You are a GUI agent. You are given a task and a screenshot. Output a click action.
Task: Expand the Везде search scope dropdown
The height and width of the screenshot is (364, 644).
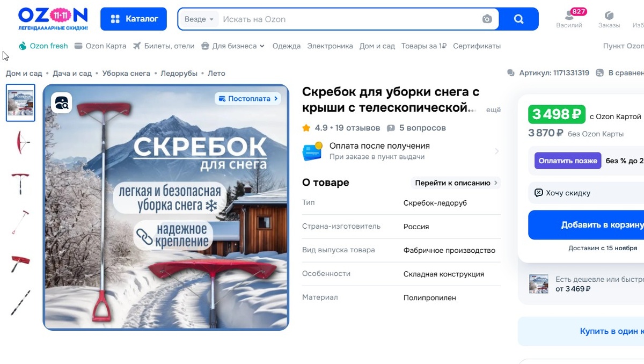[199, 19]
